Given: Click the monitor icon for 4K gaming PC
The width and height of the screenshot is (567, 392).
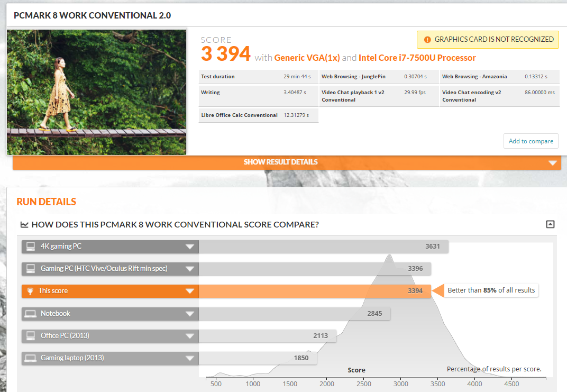Looking at the screenshot, I should coord(31,247).
